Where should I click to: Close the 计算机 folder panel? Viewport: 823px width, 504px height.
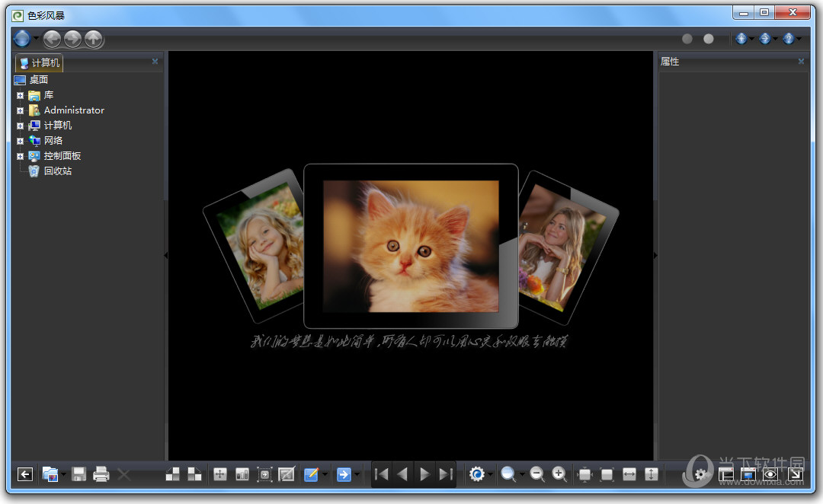(155, 62)
